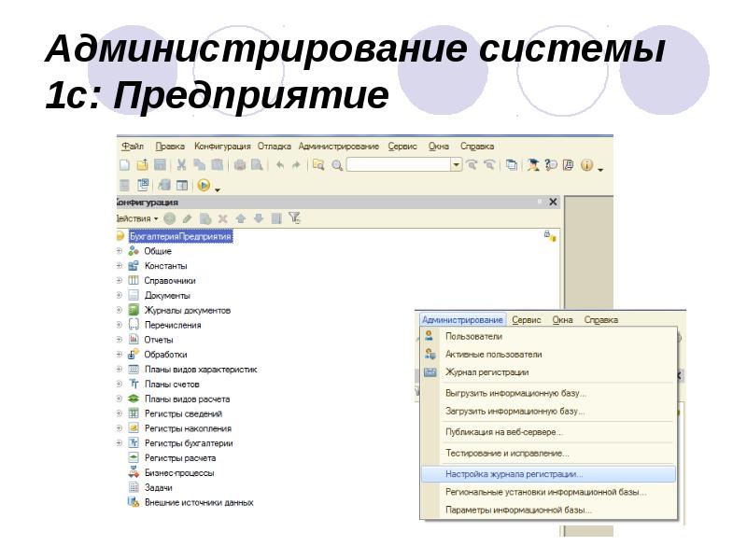Image resolution: width=747 pixels, height=560 pixels.
Task: Expand the Журналы документов tree node
Action: click(120, 310)
